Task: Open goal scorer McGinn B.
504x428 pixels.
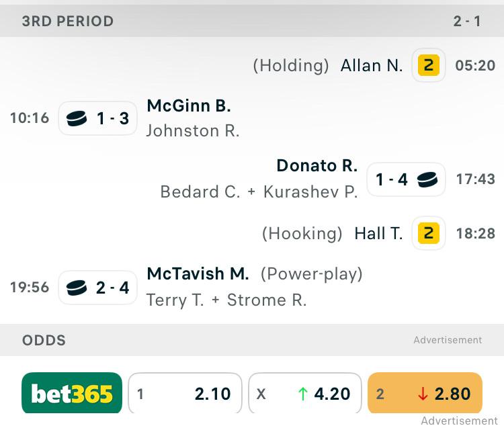Action: 189,105
